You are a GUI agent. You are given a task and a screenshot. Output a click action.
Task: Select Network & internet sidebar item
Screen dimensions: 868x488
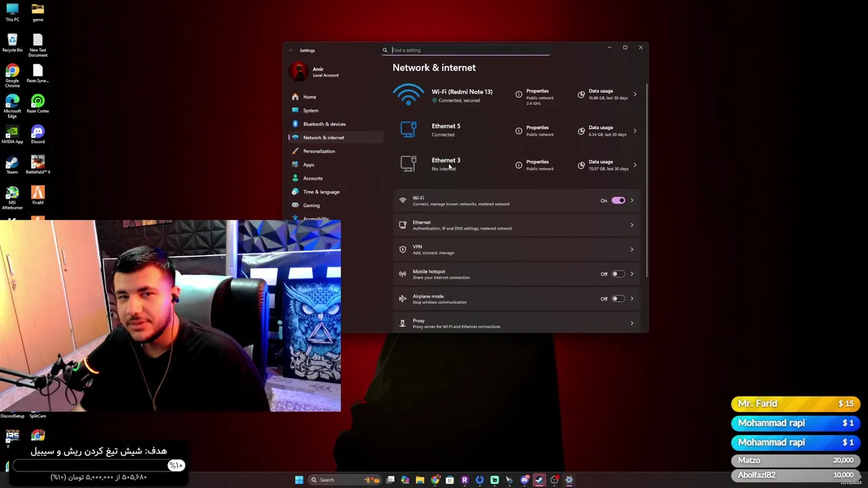tap(336, 138)
